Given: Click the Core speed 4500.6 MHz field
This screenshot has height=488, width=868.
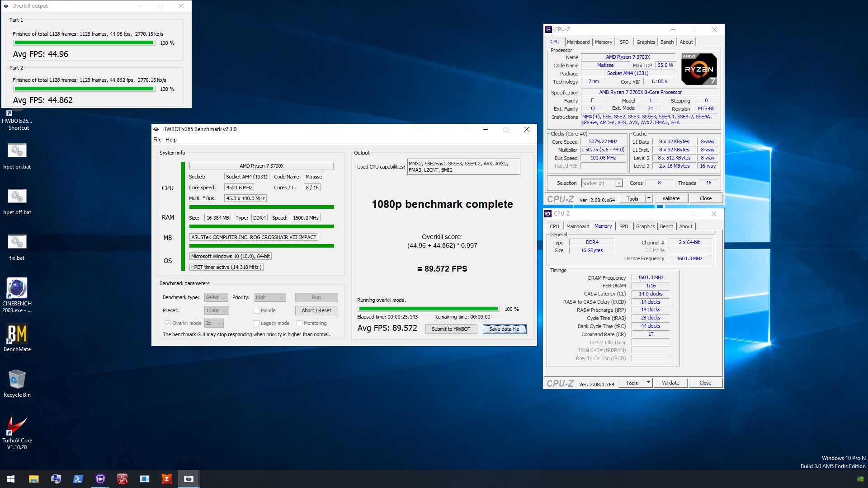Looking at the screenshot, I should [239, 188].
